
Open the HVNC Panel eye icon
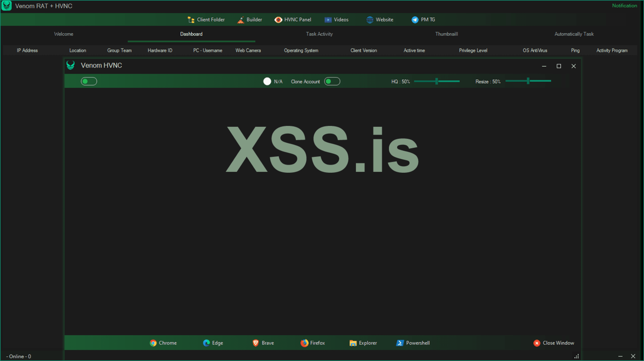tap(278, 20)
